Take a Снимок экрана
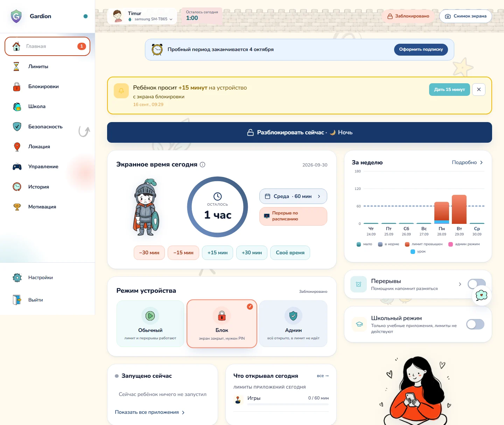 click(465, 16)
